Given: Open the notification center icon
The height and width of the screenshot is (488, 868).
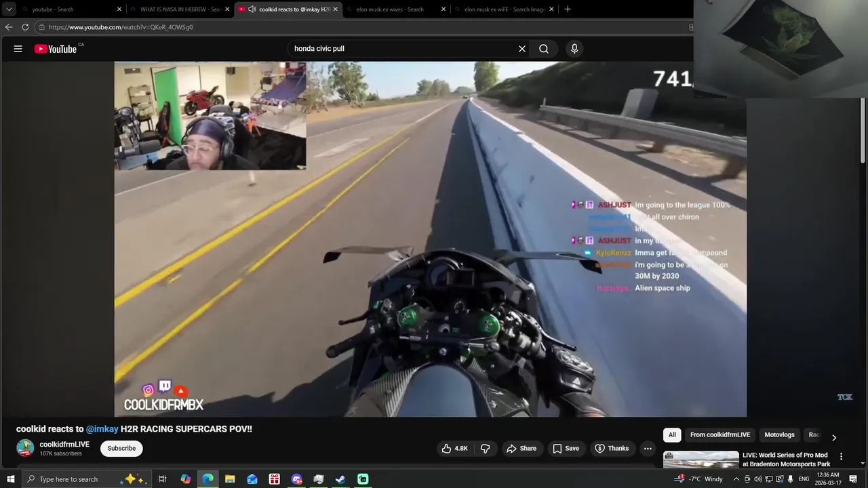Looking at the screenshot, I should click(854, 479).
